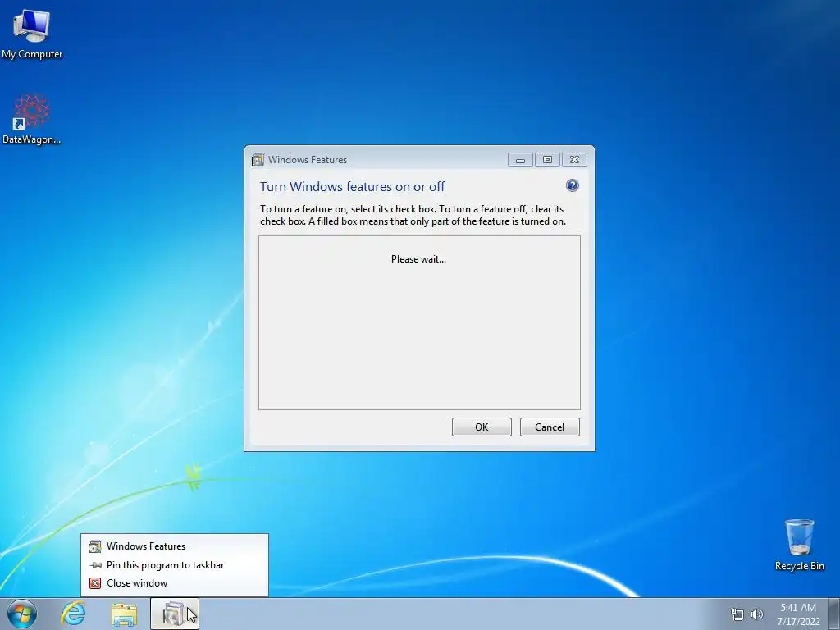Viewport: 840px width, 630px height.
Task: Select Pin this program to taskbar
Action: tap(174, 564)
